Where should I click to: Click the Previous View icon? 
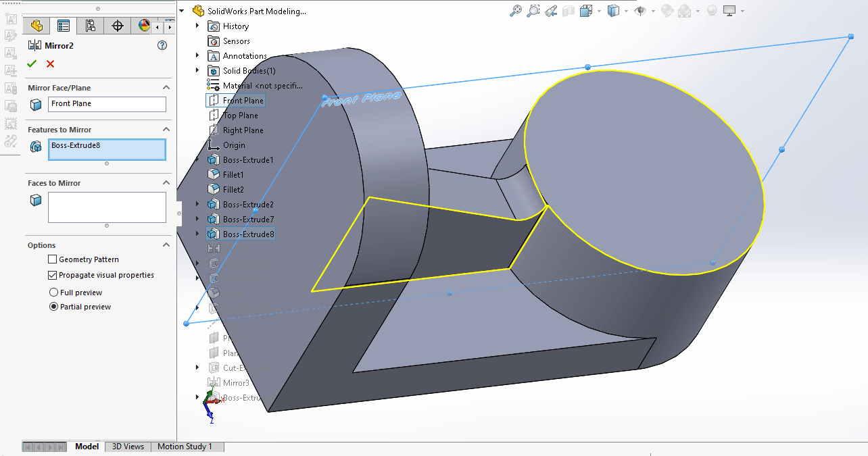tap(551, 11)
